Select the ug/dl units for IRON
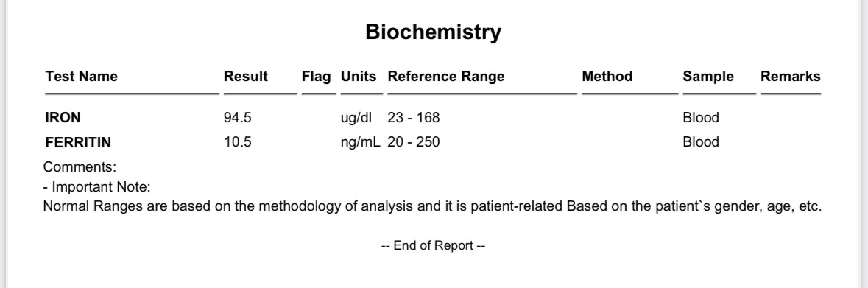Image resolution: width=868 pixels, height=288 pixels. (x=356, y=118)
